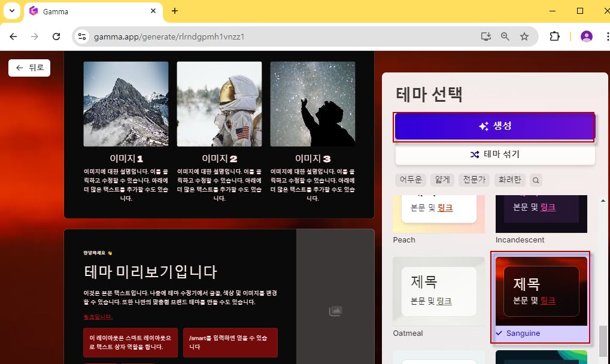Click the 테마 선택 panel title

click(429, 94)
